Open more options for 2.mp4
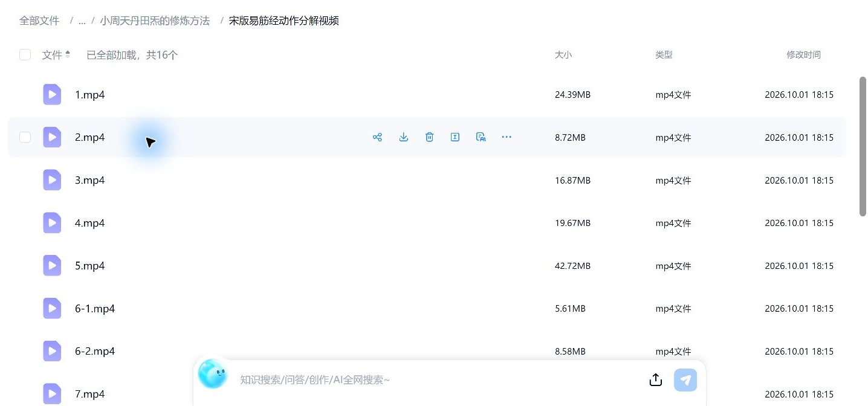Image resolution: width=868 pixels, height=406 pixels. coord(507,137)
